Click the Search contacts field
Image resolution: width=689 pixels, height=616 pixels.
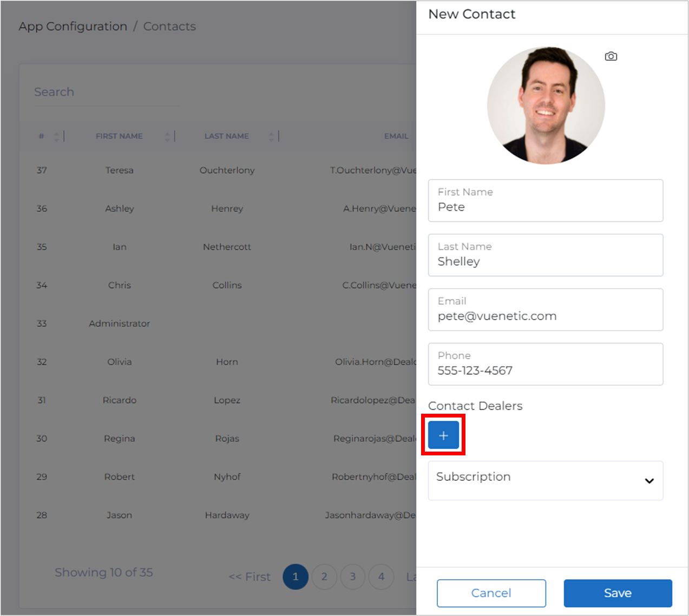(107, 92)
